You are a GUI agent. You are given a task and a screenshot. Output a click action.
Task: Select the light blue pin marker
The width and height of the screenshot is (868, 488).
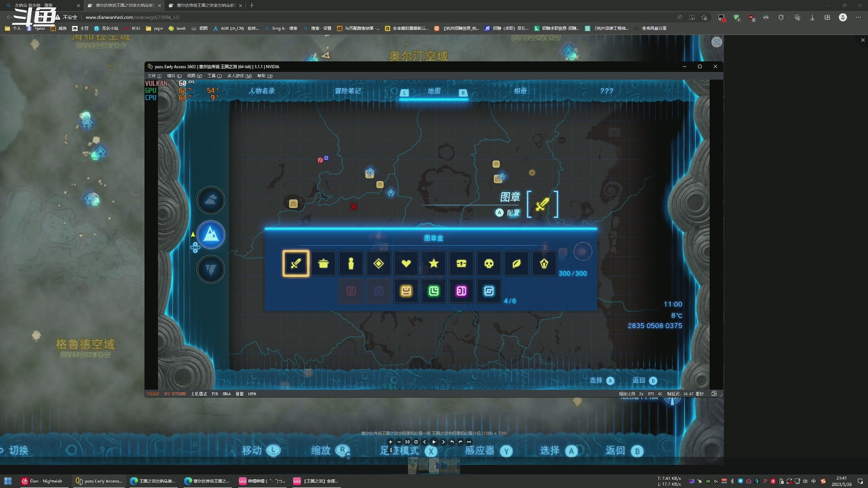tap(489, 291)
